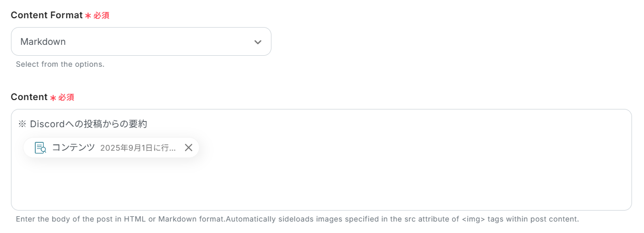Screen dimensions: 644x233
Task: Click the document icon in コンテンツ chip
Action: coord(40,148)
